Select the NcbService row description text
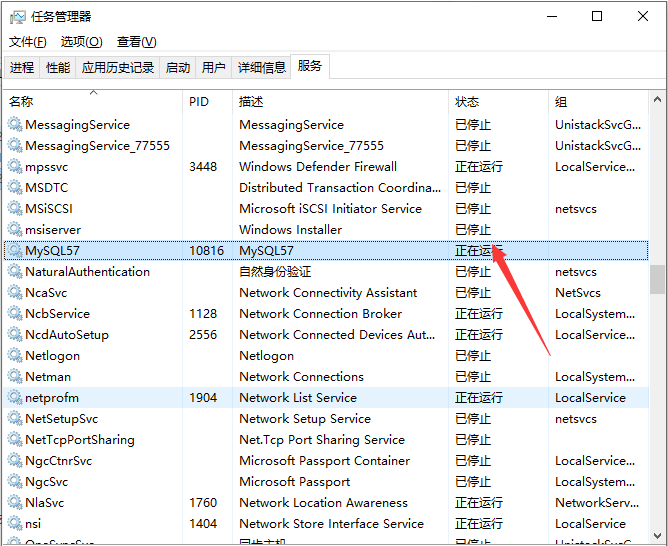 click(x=320, y=314)
